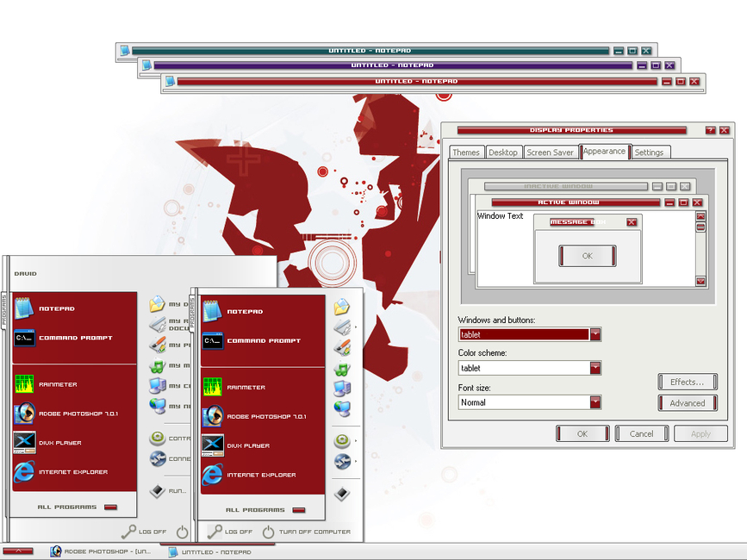
Task: Click My Computer icon in right start menu
Action: (x=342, y=389)
